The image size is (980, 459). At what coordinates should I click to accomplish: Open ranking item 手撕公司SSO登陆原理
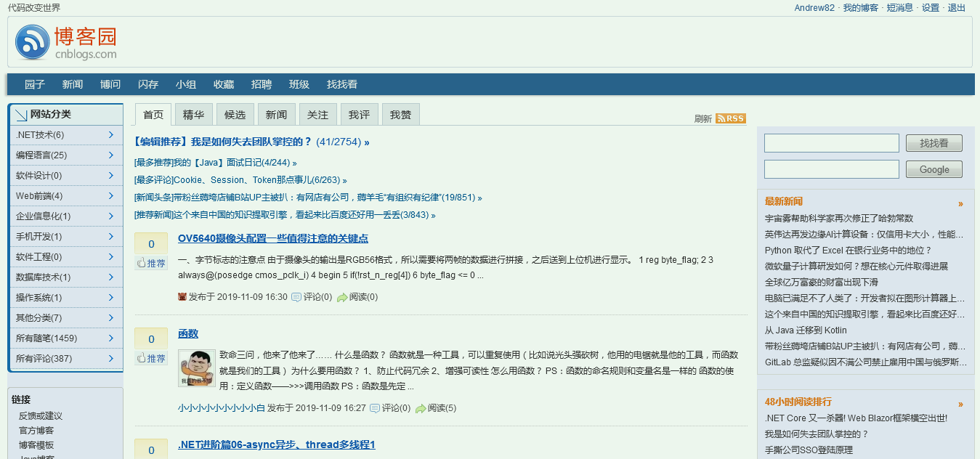(x=809, y=450)
